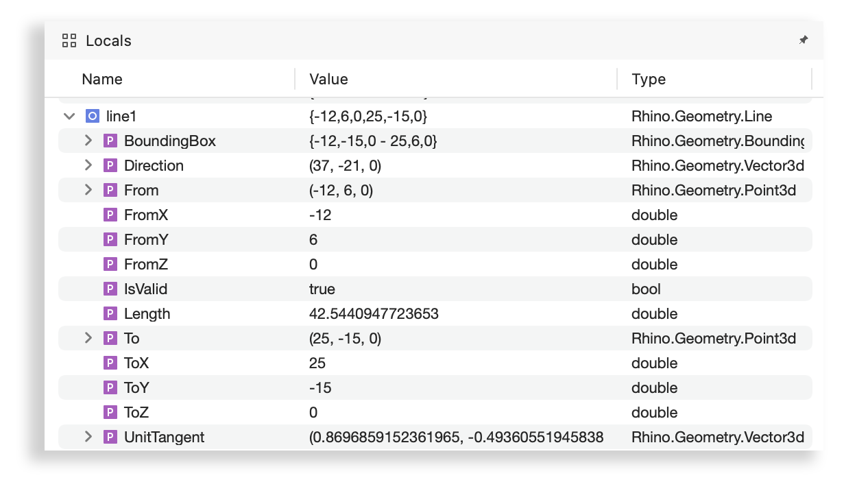Click the line1 variable object icon
The width and height of the screenshot is (868, 480).
pos(92,116)
